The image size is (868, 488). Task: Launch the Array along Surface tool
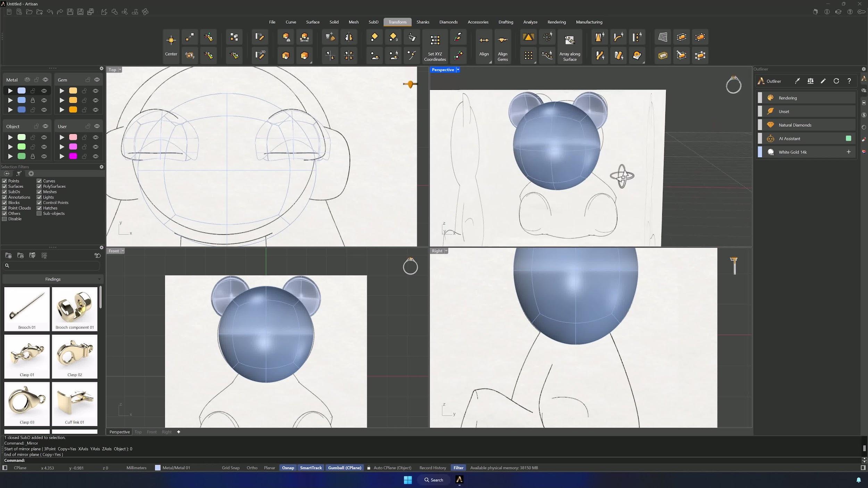coord(569,46)
